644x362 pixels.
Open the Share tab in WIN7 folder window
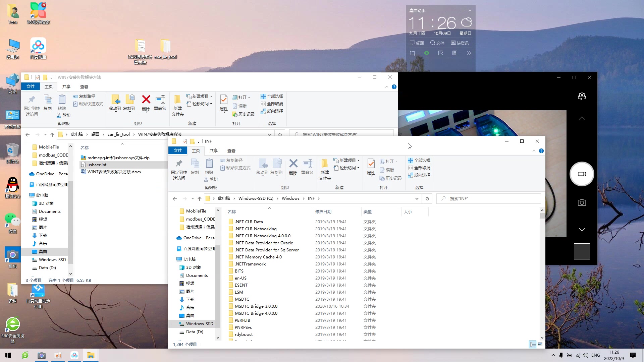pyautogui.click(x=66, y=87)
